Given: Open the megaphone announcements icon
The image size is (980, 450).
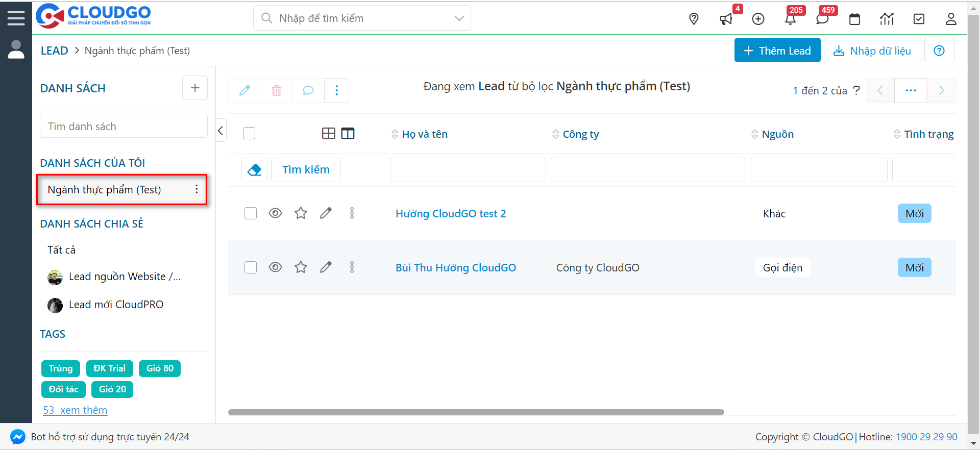Looking at the screenshot, I should point(726,19).
